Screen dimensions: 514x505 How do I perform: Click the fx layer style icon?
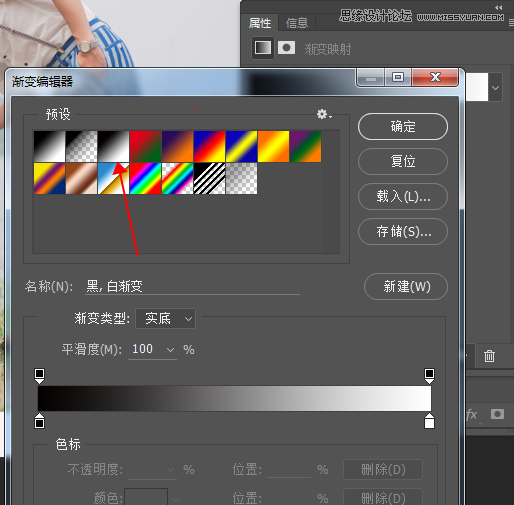tap(471, 415)
